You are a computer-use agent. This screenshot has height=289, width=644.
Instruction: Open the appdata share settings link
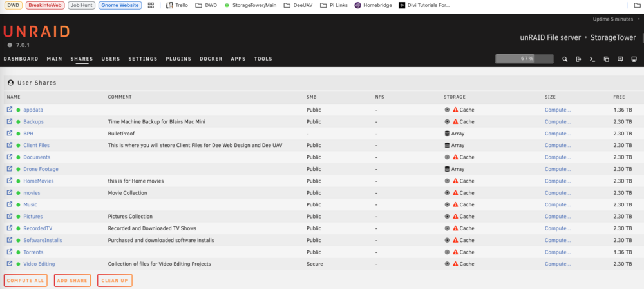click(x=33, y=110)
